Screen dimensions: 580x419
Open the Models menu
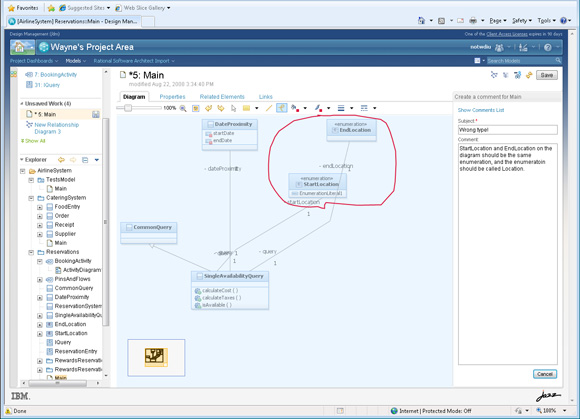[76, 61]
